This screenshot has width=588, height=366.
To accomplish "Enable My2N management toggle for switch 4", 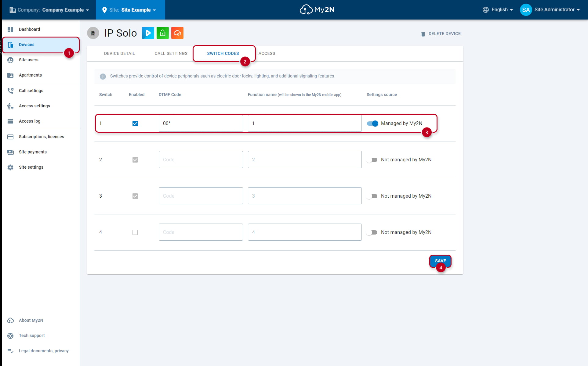I will (372, 232).
